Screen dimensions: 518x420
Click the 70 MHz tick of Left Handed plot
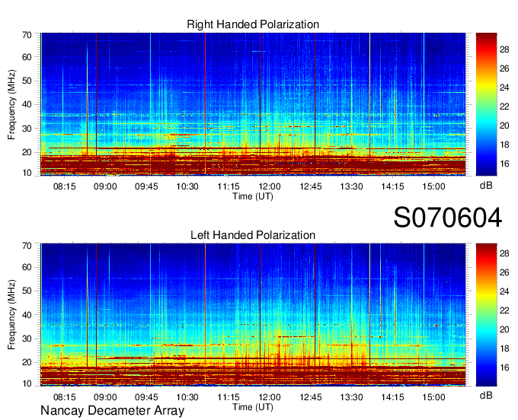click(x=27, y=246)
